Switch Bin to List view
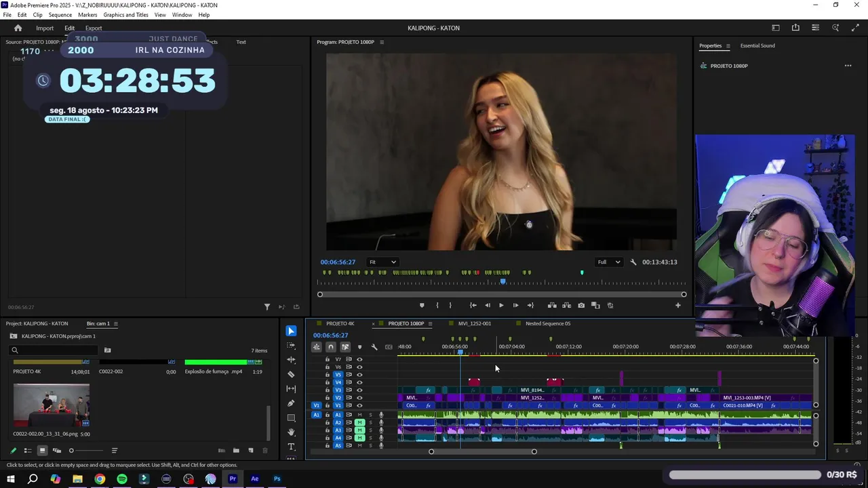 pos(28,451)
